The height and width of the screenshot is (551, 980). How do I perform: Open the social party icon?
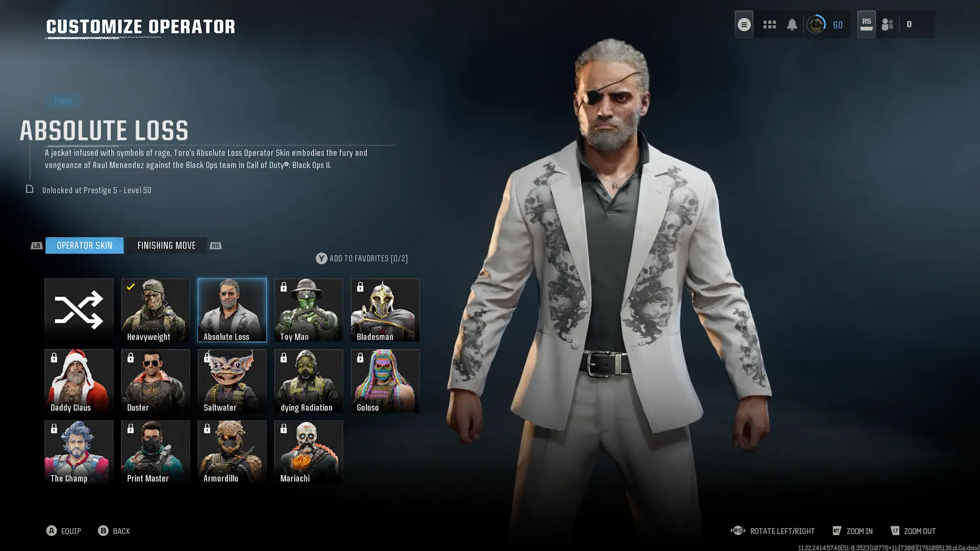coord(888,24)
